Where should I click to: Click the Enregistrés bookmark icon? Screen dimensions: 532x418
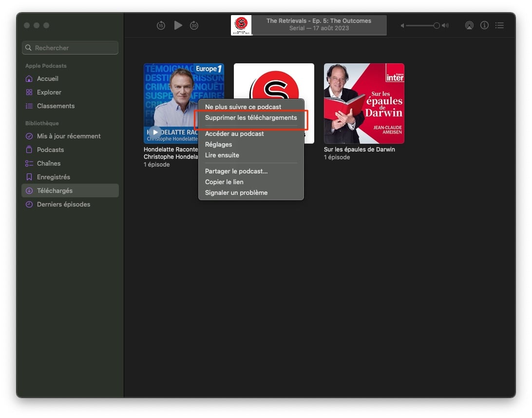[29, 177]
